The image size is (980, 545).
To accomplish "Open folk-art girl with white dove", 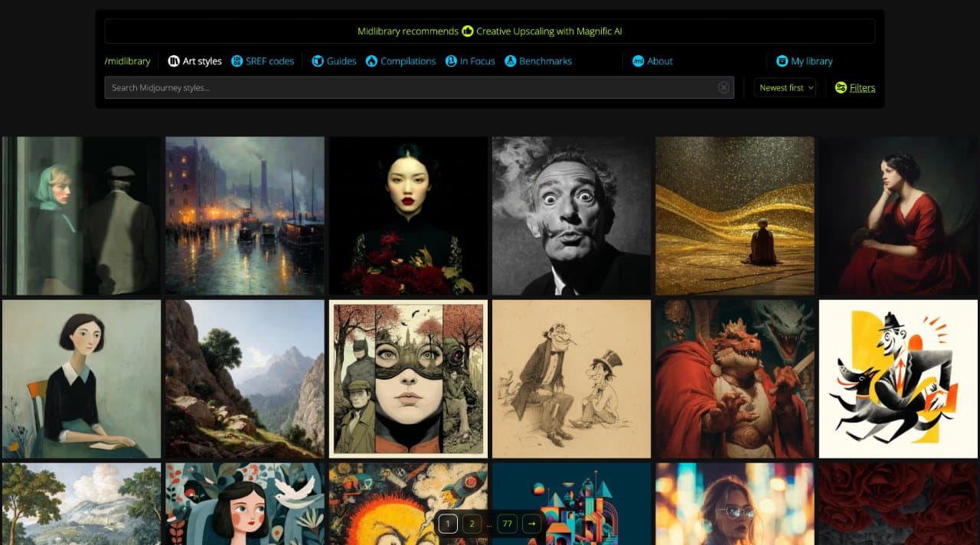I will click(245, 504).
